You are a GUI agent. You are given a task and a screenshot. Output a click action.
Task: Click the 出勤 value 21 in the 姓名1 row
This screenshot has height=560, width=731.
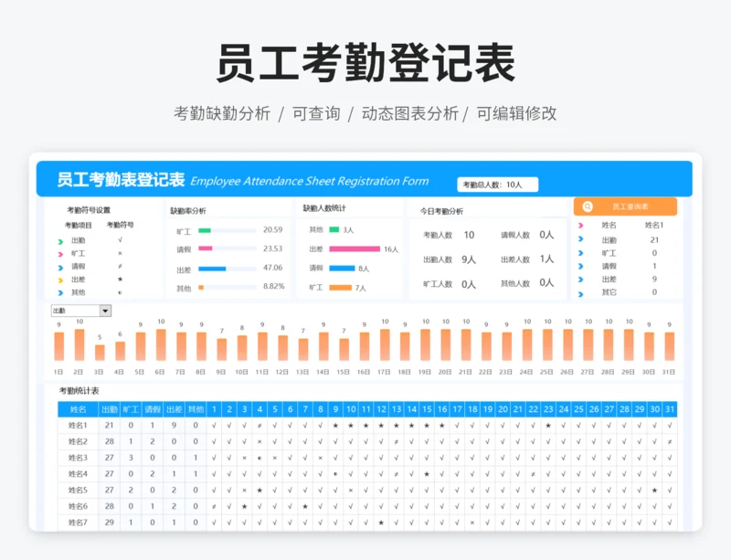(109, 425)
